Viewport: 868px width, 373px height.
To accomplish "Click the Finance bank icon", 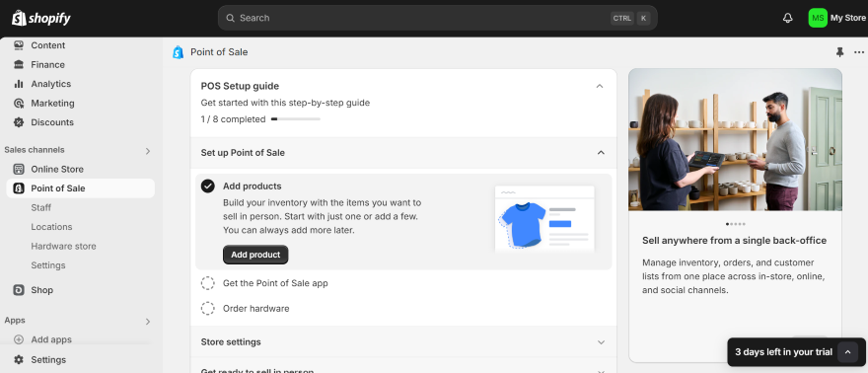I will (x=19, y=65).
